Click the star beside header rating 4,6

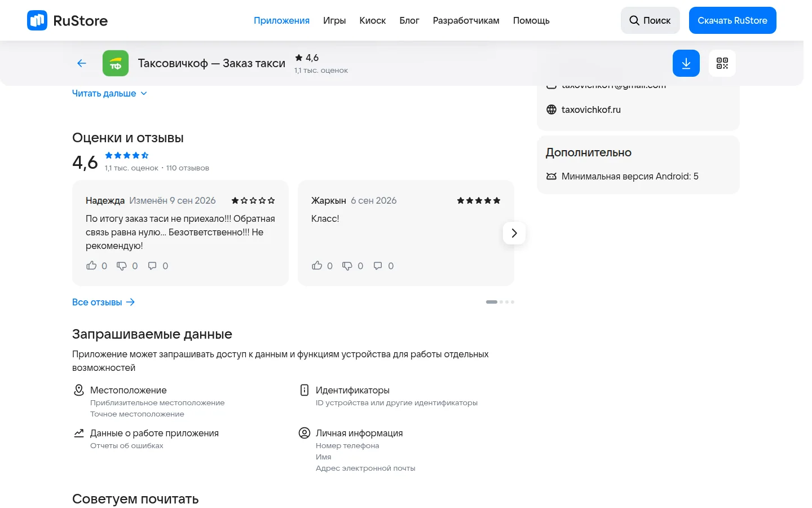click(x=299, y=58)
